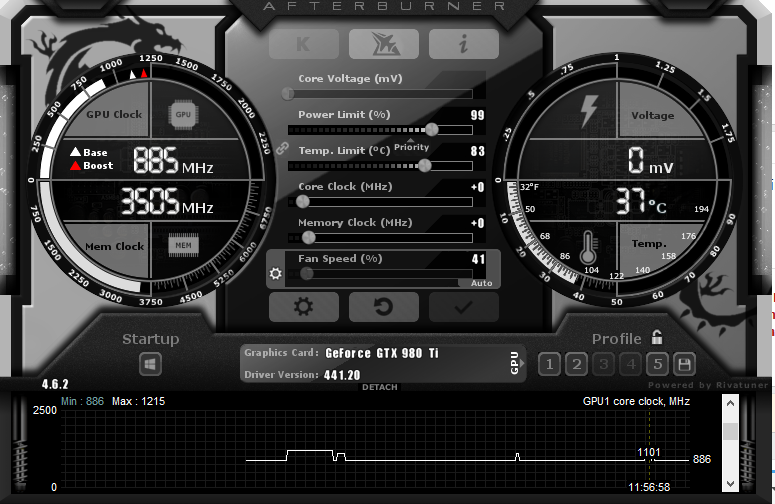Image resolution: width=775 pixels, height=504 pixels.
Task: Save profile with the floppy disk icon
Action: (685, 365)
